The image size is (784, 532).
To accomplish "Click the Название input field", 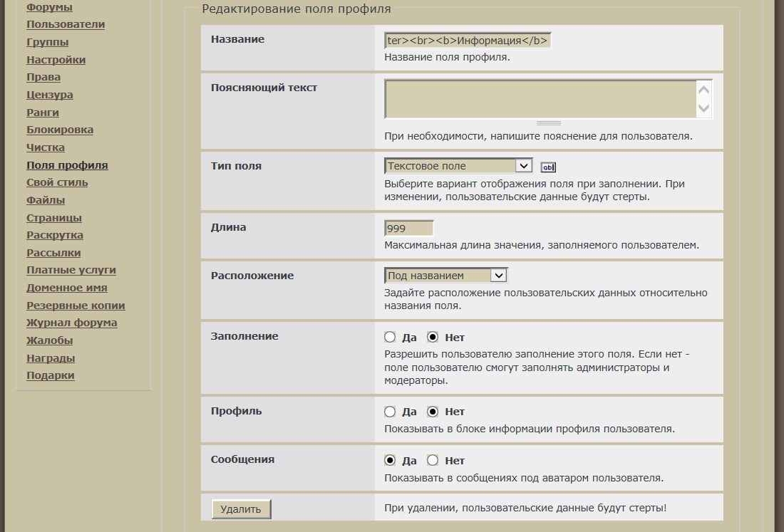I will 468,41.
